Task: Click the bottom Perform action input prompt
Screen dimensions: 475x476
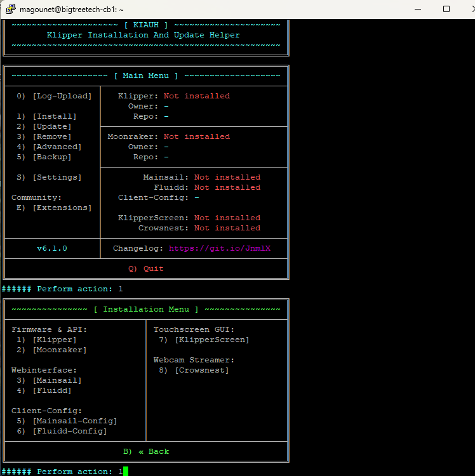Action: coord(62,472)
